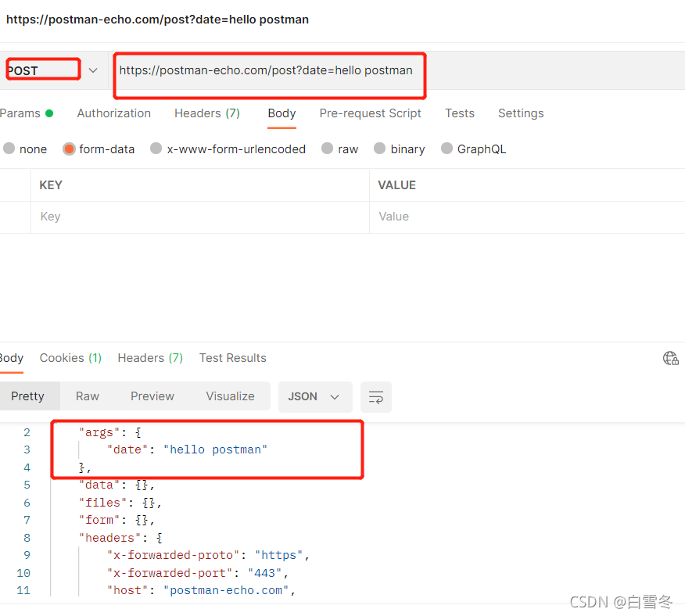Click the VALUE column header
The image size is (685, 616).
coord(396,185)
